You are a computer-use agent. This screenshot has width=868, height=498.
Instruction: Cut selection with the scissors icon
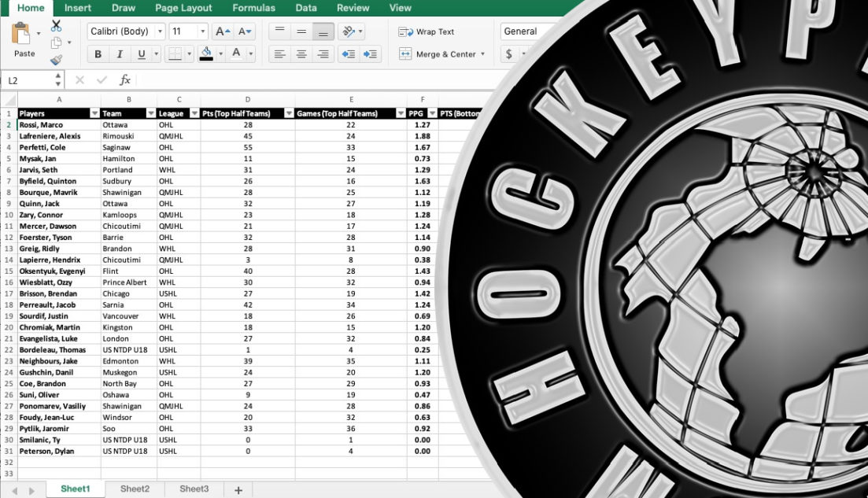(56, 25)
